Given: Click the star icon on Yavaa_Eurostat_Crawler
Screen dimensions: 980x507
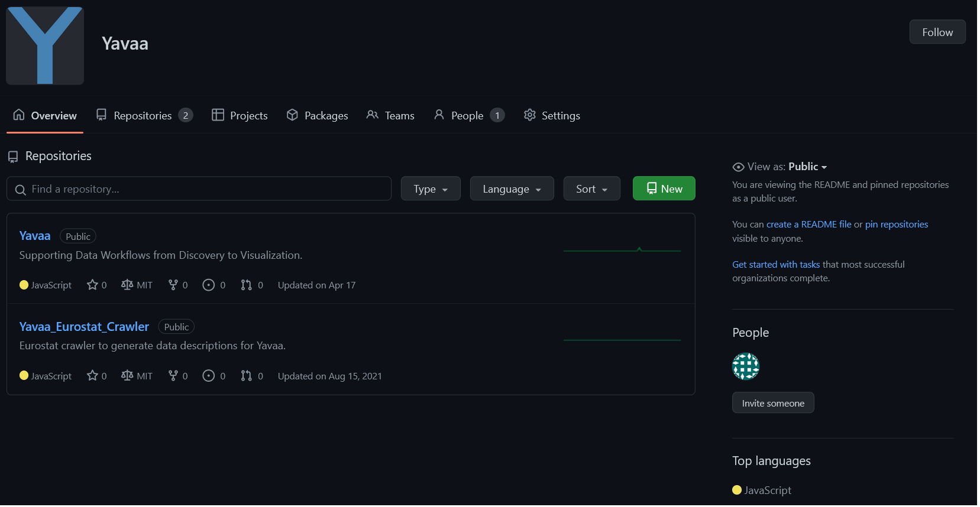Looking at the screenshot, I should pyautogui.click(x=92, y=376).
